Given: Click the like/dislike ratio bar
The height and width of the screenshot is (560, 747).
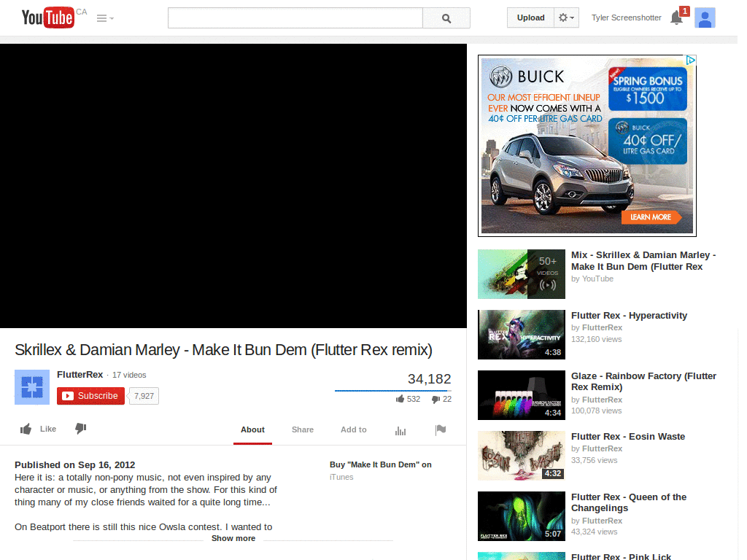Looking at the screenshot, I should click(393, 391).
